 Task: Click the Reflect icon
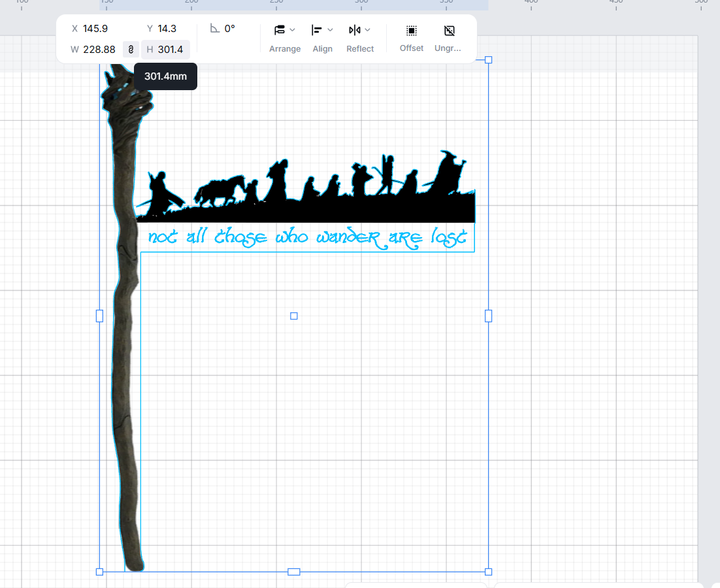coord(355,30)
